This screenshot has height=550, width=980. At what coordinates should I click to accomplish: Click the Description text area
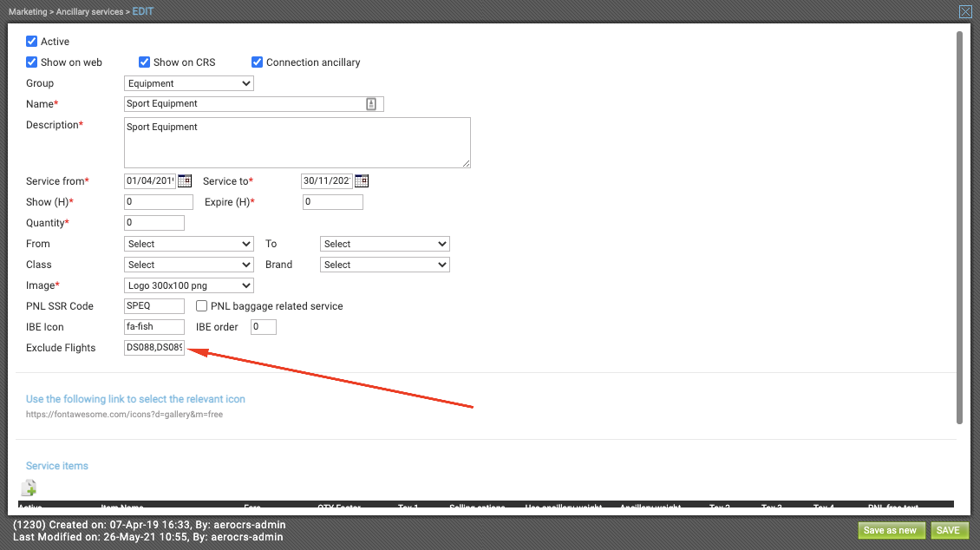click(297, 142)
